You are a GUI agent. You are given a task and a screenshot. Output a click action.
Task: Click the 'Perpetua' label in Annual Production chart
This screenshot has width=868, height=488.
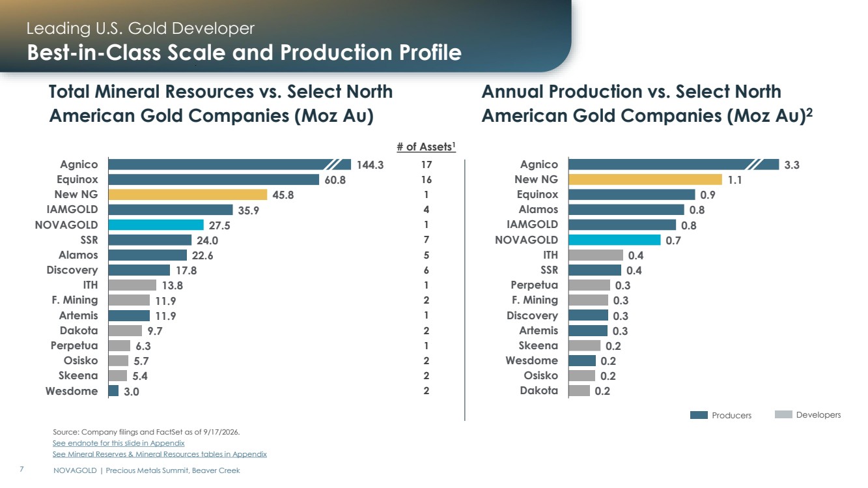pos(534,285)
